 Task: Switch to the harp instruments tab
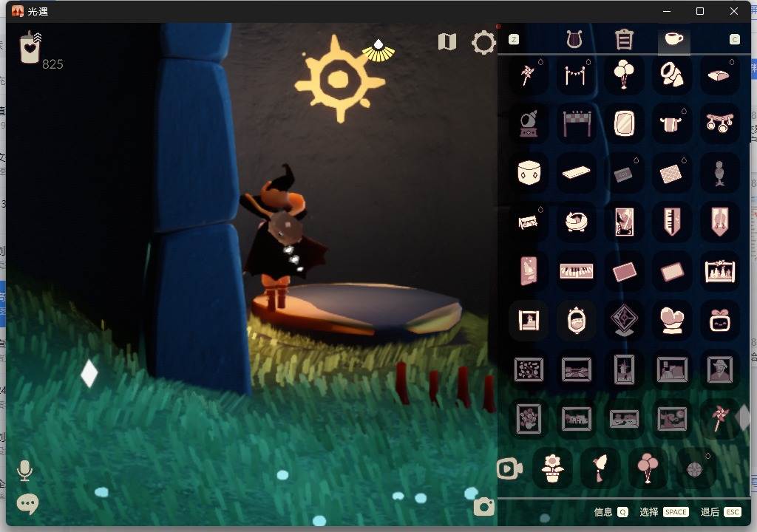574,40
